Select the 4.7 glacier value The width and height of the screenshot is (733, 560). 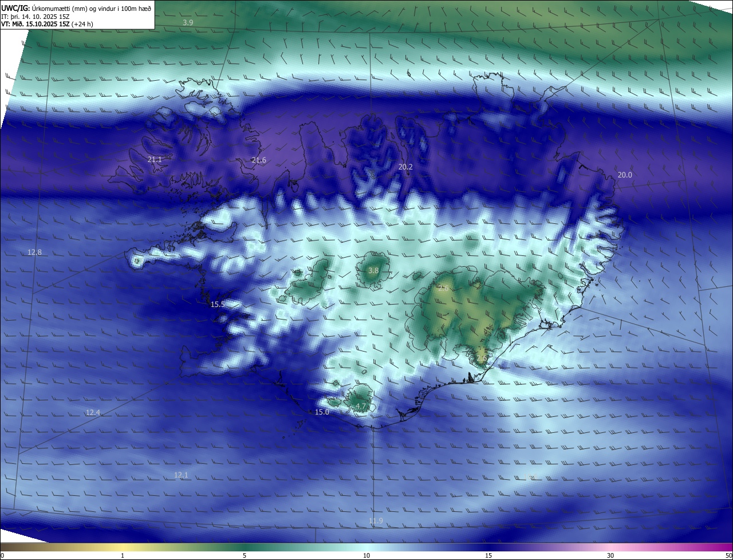pos(361,407)
